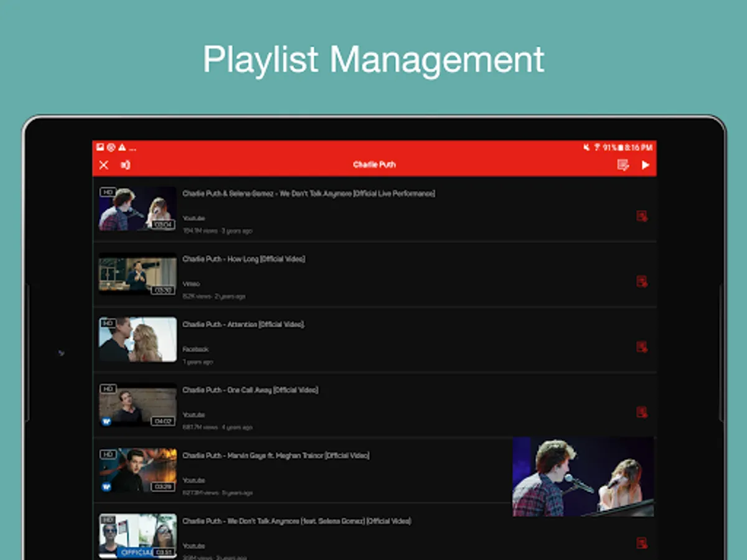Open the Official Live Performance video thumbnail
Image resolution: width=747 pixels, height=560 pixels.
tap(138, 209)
